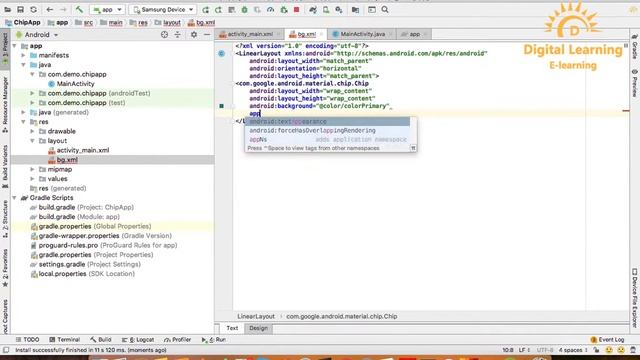Select the Text view tab
This screenshot has height=360, width=640.
(x=232, y=328)
